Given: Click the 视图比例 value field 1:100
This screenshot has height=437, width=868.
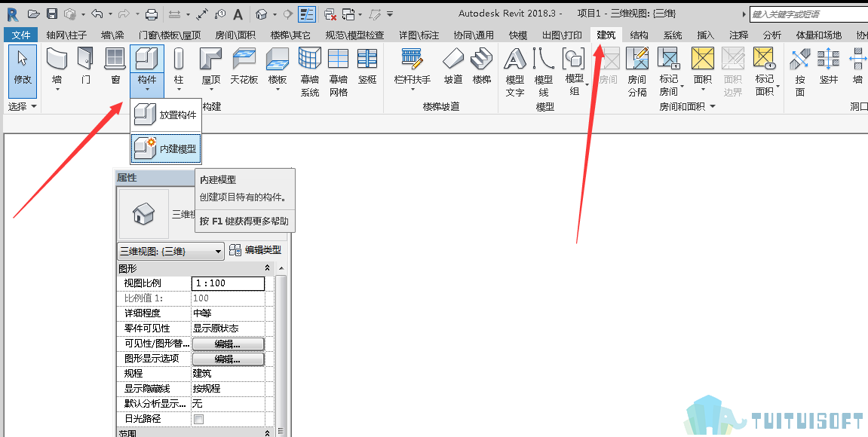Looking at the screenshot, I should point(228,283).
